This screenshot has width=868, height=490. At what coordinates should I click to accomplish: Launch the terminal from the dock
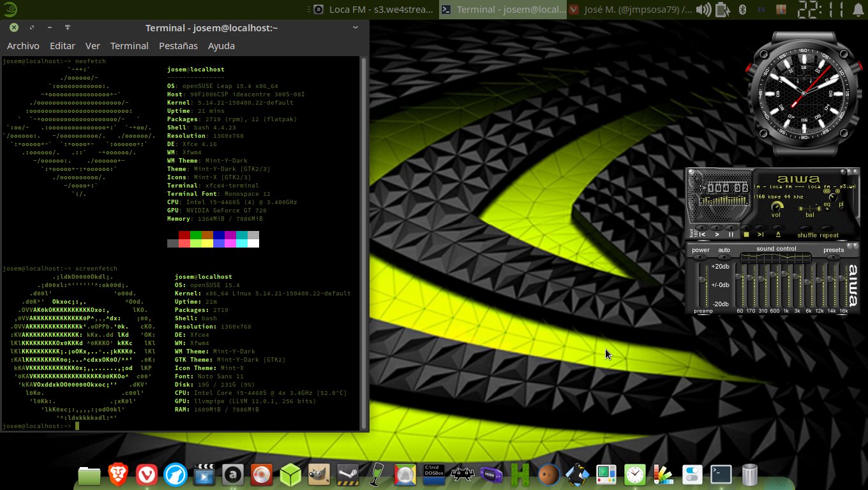click(x=721, y=475)
